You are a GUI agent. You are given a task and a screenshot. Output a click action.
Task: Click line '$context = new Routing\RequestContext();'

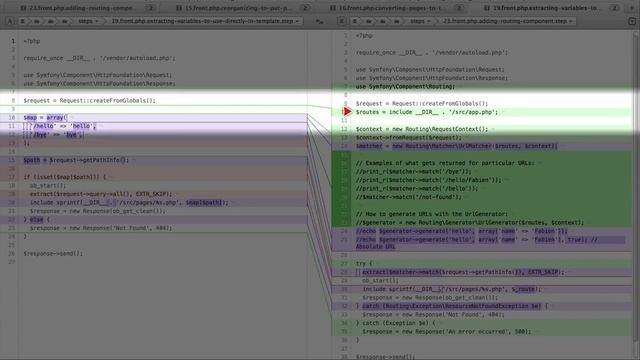[x=422, y=129]
